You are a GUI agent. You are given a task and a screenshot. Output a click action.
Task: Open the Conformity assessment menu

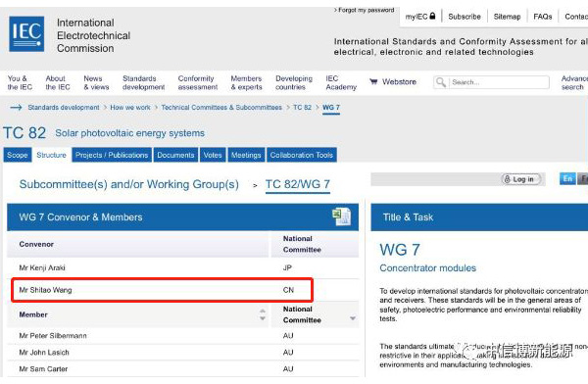tap(198, 82)
